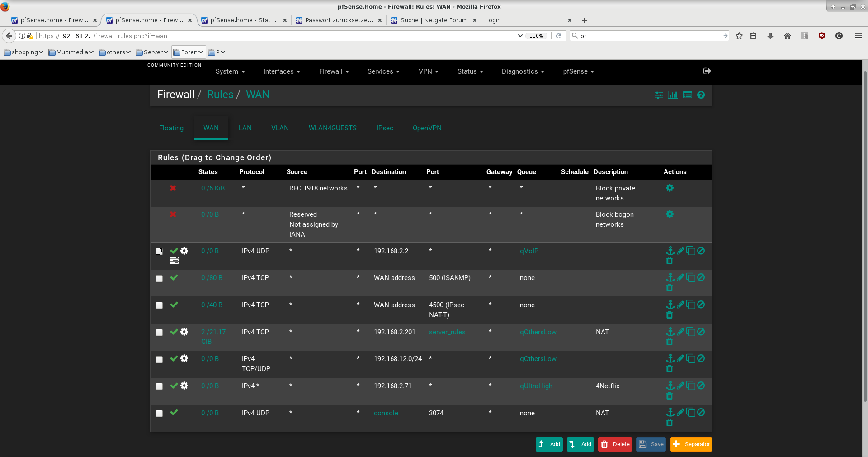Viewport: 868px width, 457px height.
Task: Check the box for the 4Netflix rule
Action: click(159, 386)
